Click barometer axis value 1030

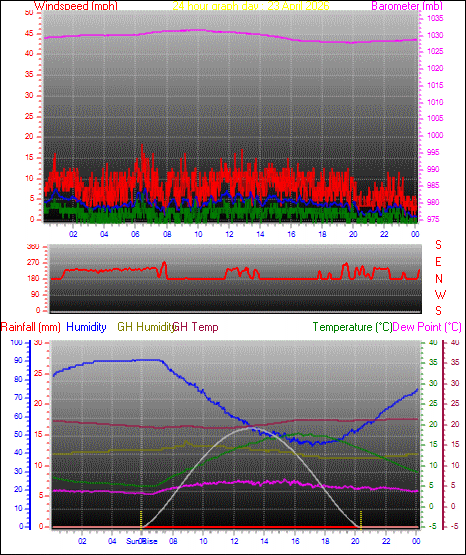click(x=435, y=35)
